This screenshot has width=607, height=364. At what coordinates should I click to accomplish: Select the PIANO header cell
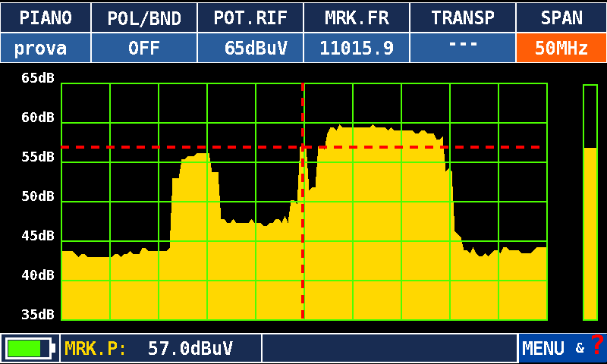(x=46, y=17)
